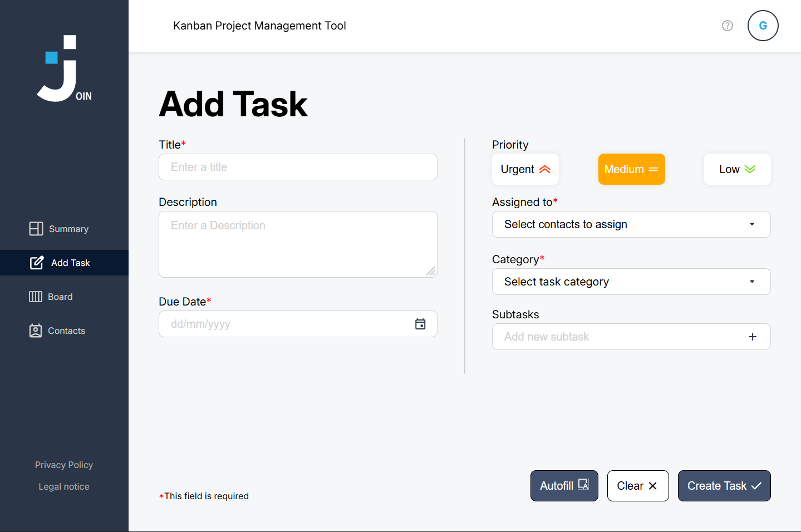Select Medium priority
Viewport: 801px width, 532px height.
point(631,169)
